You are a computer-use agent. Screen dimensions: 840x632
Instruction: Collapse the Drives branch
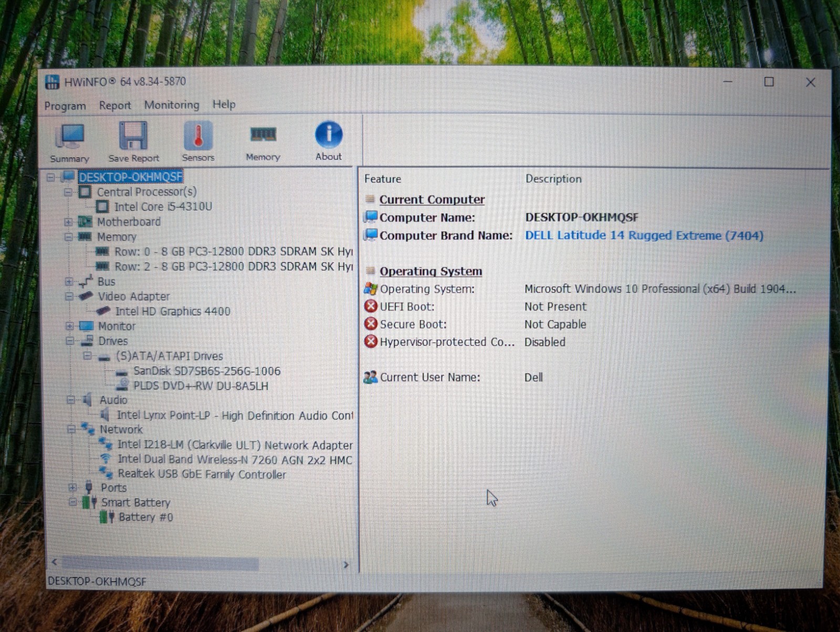(x=69, y=341)
